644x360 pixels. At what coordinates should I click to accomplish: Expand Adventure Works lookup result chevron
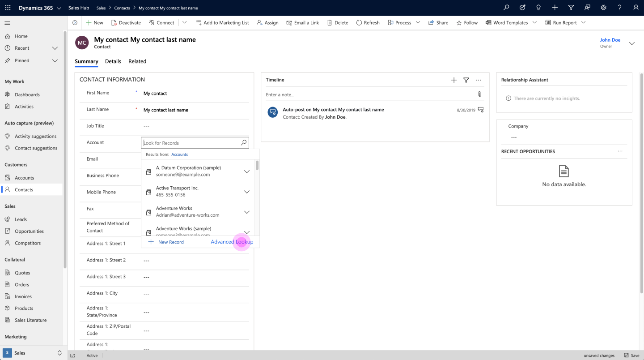(x=247, y=212)
